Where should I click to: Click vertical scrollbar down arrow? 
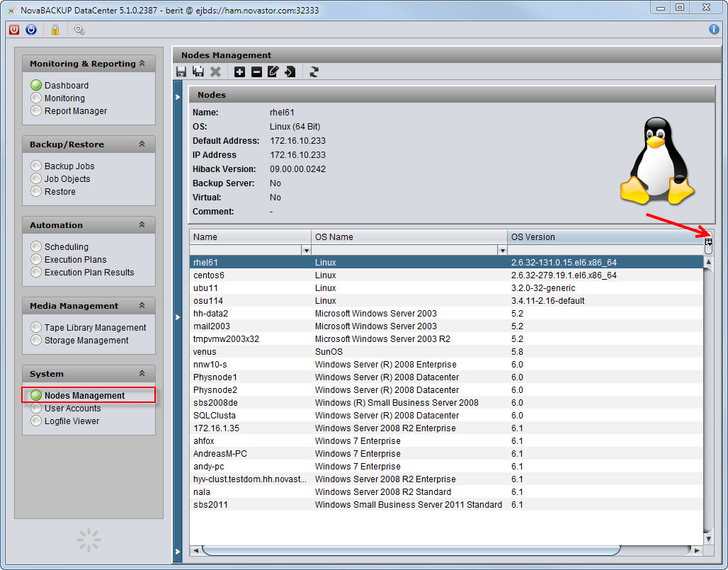(x=708, y=539)
